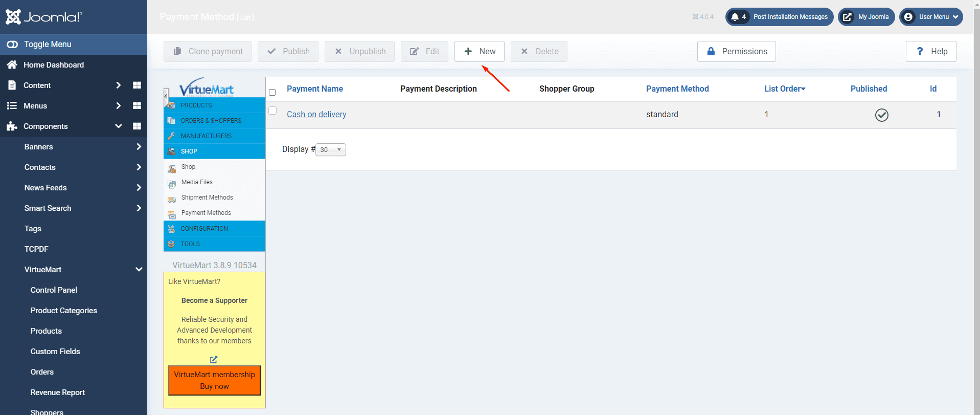
Task: Open Cash on delivery payment
Action: pos(316,115)
